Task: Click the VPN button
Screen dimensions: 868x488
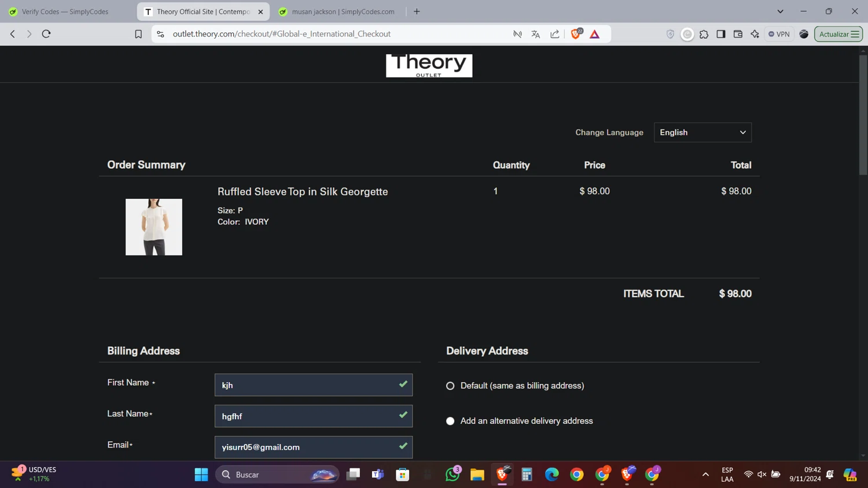Action: [779, 34]
